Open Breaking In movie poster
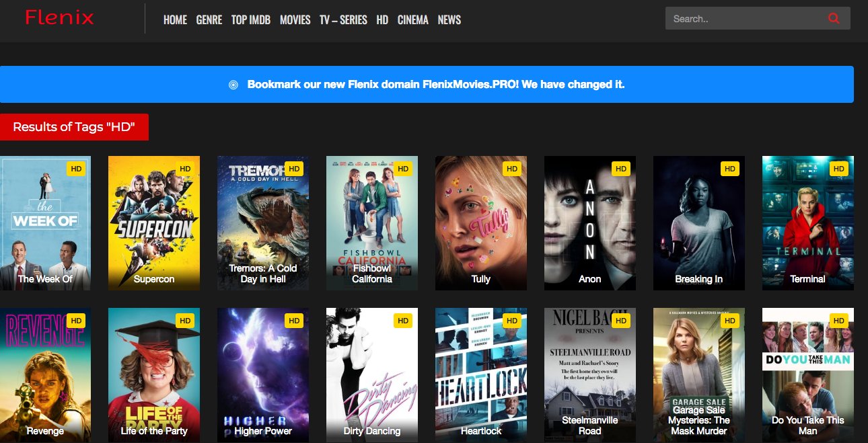Viewport: 868px width, 443px height. [x=699, y=223]
